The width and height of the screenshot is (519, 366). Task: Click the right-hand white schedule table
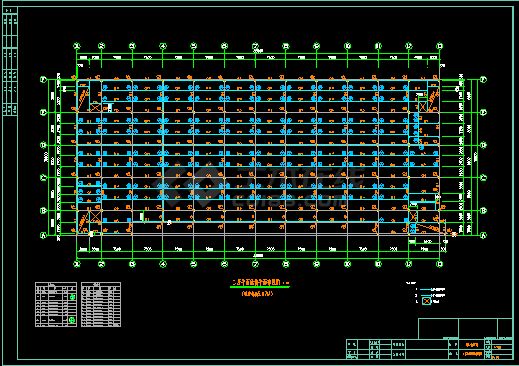pos(101,304)
